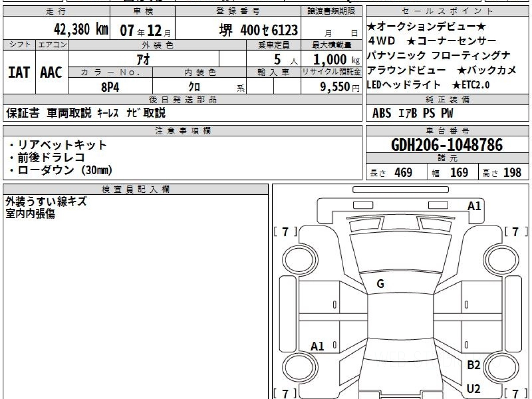The image size is (532, 399).
Task: Click the "G" mark on the windshield
Action: (x=380, y=285)
